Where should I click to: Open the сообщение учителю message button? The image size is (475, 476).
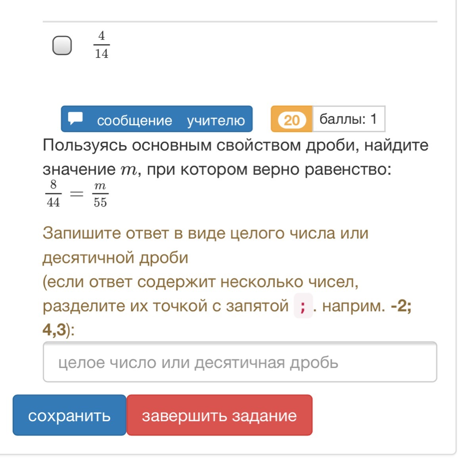(x=157, y=119)
